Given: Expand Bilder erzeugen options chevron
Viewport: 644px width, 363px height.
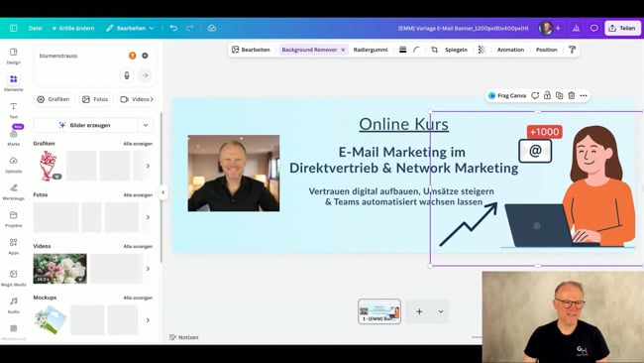Looking at the screenshot, I should (146, 125).
